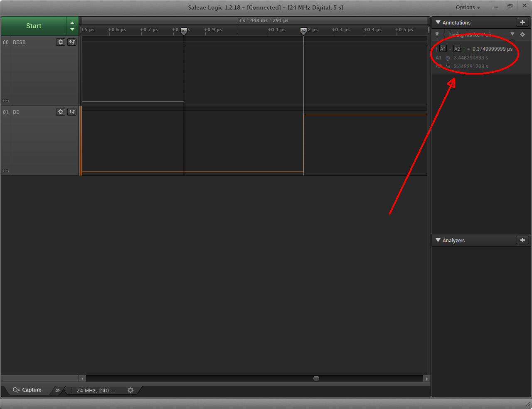Set trigger on RESB channel

(x=72, y=42)
